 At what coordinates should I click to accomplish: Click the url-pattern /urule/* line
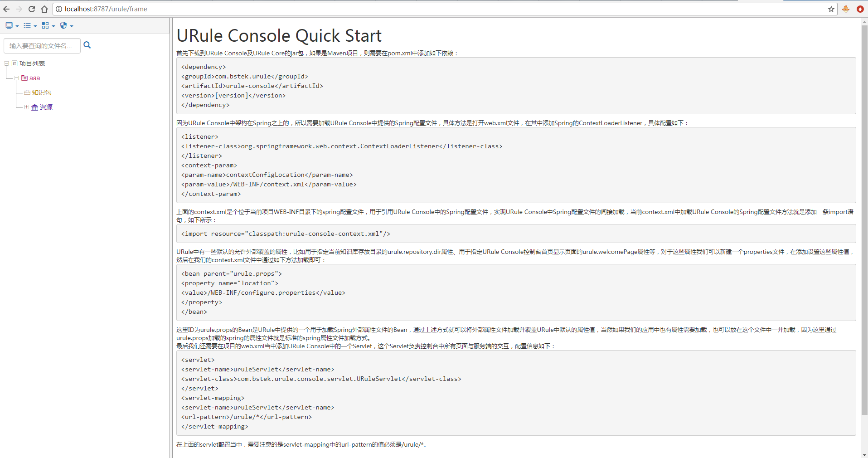click(247, 417)
